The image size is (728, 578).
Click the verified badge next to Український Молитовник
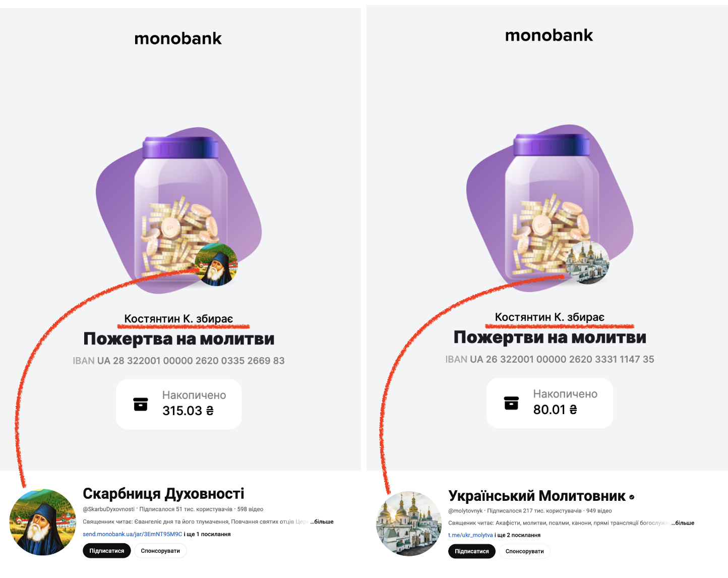pos(632,497)
